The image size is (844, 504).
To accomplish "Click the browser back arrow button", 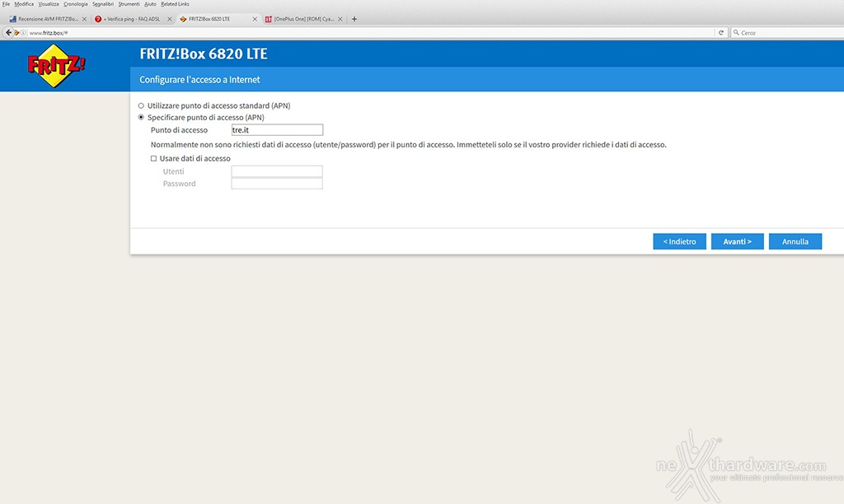I will pyautogui.click(x=8, y=33).
